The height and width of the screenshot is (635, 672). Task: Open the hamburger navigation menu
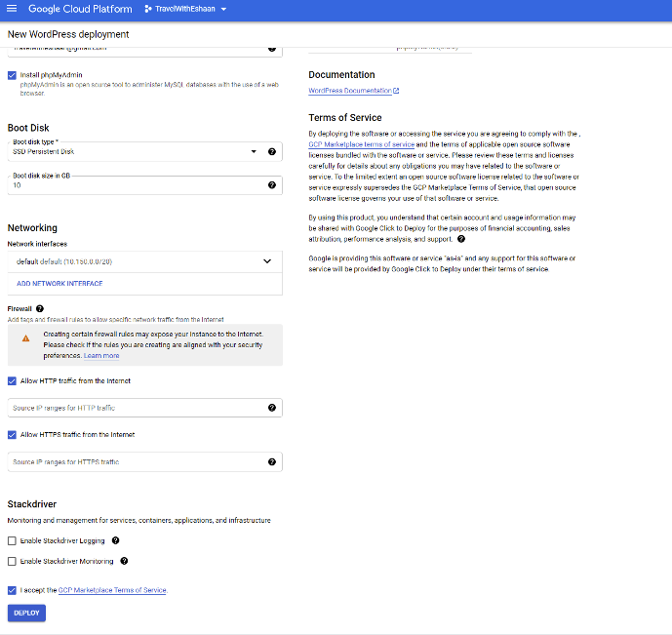tap(12, 9)
